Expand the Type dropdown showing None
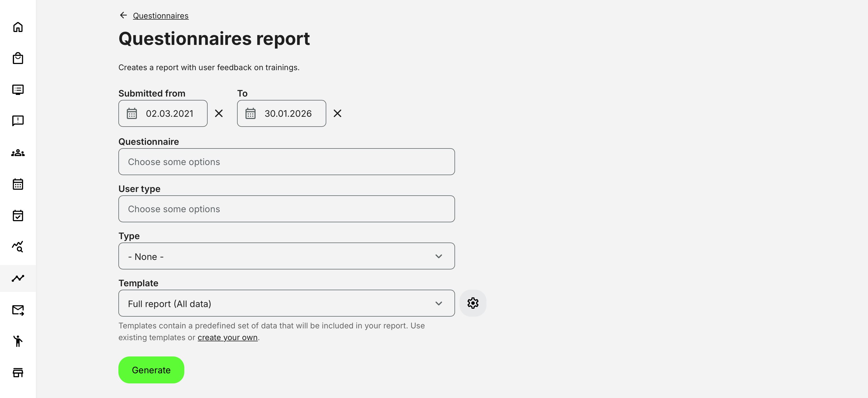This screenshot has width=868, height=398. pyautogui.click(x=286, y=256)
